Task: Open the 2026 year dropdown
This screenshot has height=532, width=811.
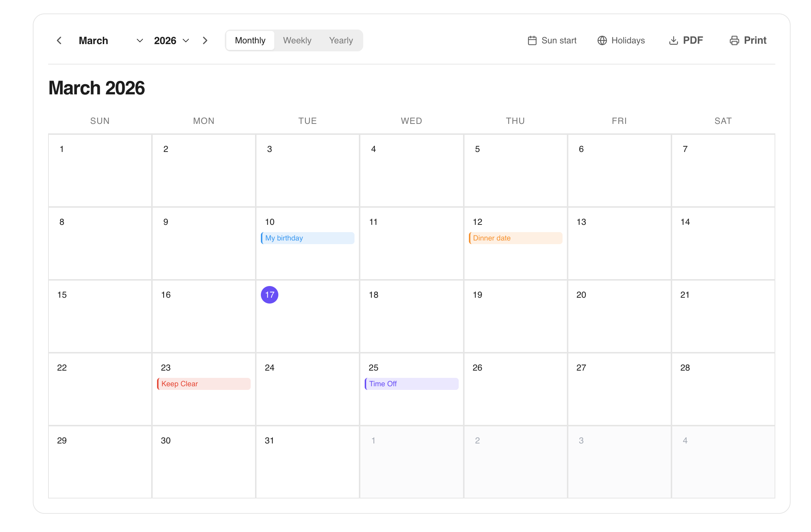Action: coord(171,40)
